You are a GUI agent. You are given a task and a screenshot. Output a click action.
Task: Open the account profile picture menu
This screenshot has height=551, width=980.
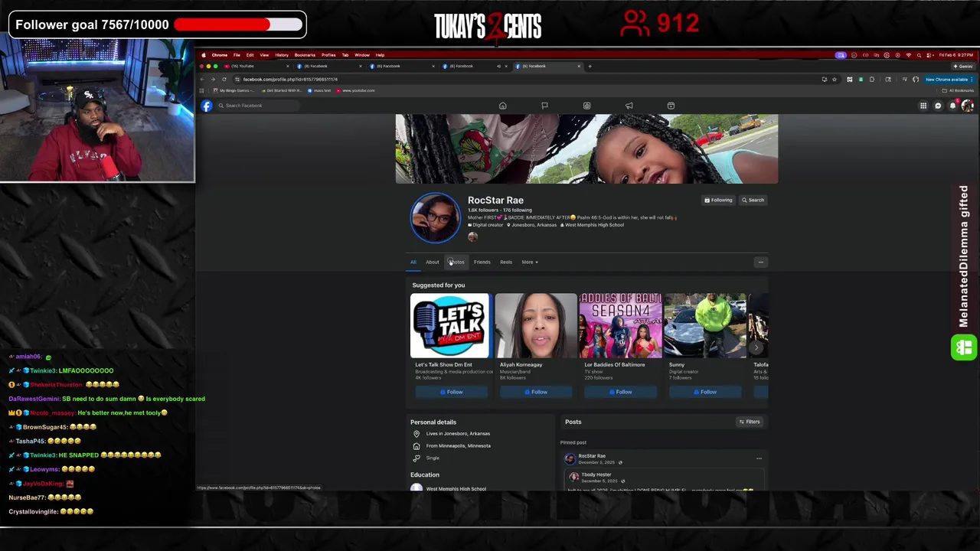pyautogui.click(x=967, y=106)
